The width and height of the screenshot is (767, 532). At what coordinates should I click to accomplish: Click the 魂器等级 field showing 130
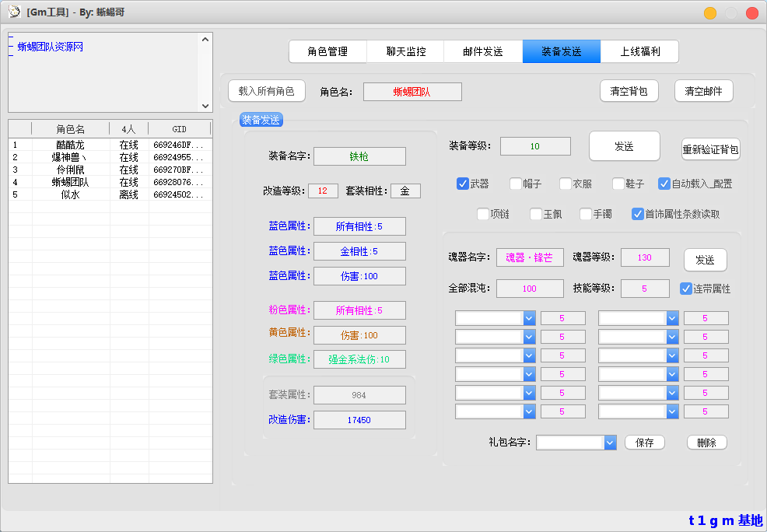coord(645,257)
